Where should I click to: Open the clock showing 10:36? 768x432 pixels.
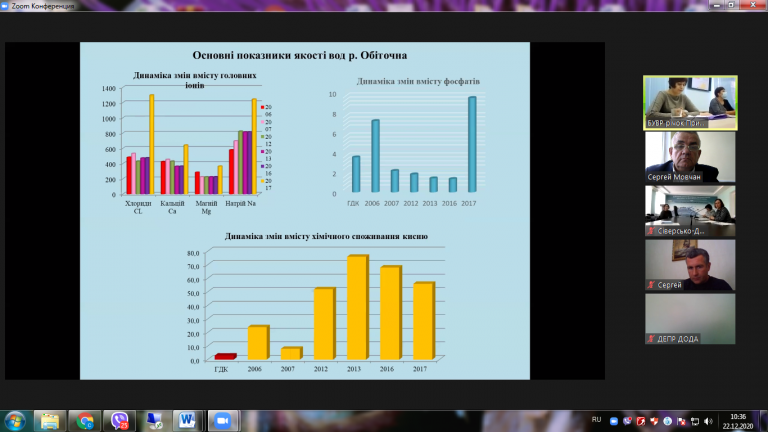click(738, 421)
